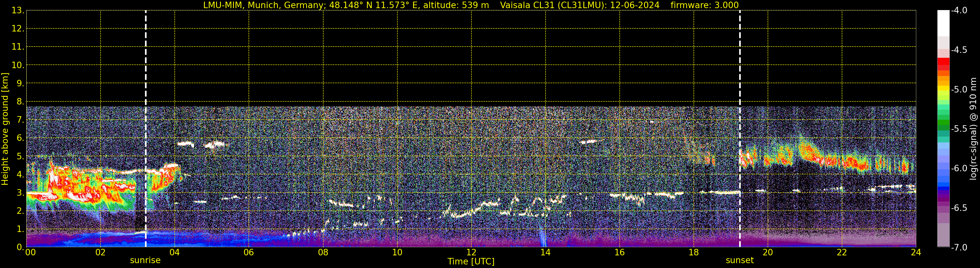
Task: Click the "06" time axis tick label
Action: coord(249,252)
